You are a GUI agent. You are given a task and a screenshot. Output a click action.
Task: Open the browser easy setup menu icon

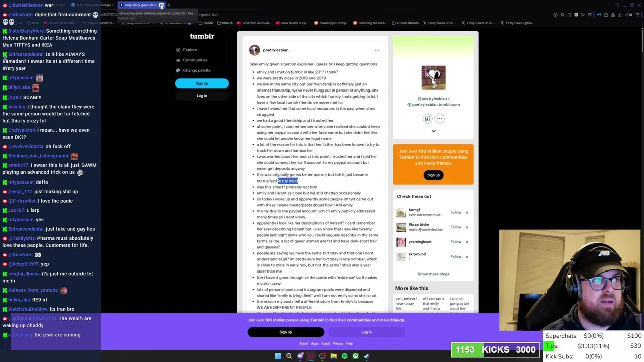point(638,15)
